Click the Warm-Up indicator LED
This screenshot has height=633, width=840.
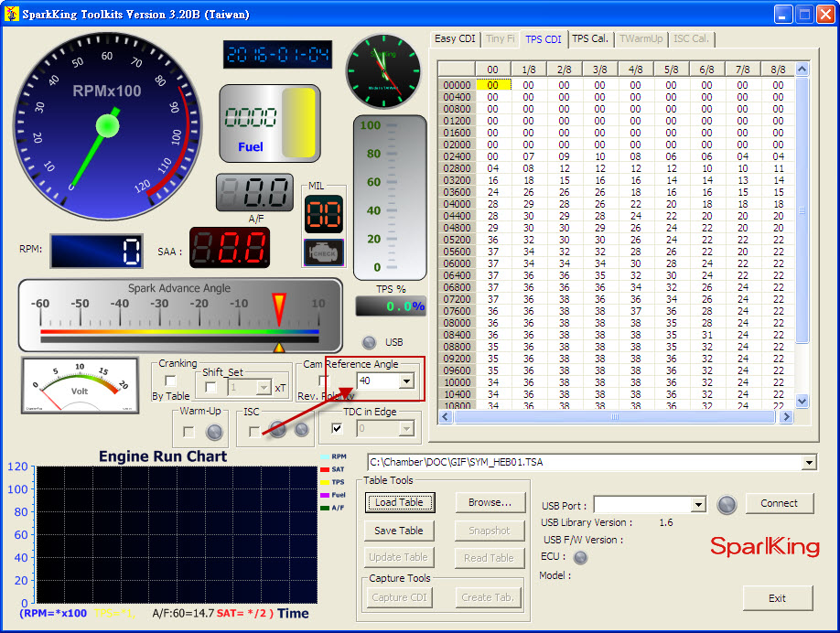click(214, 432)
